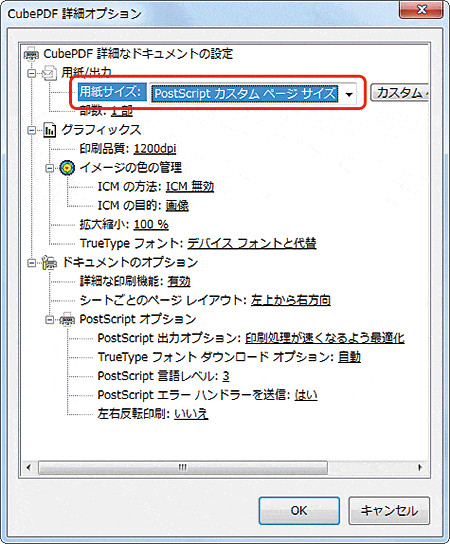Select the イメージの色の管理 tree label
450x544 pixels.
click(x=131, y=168)
